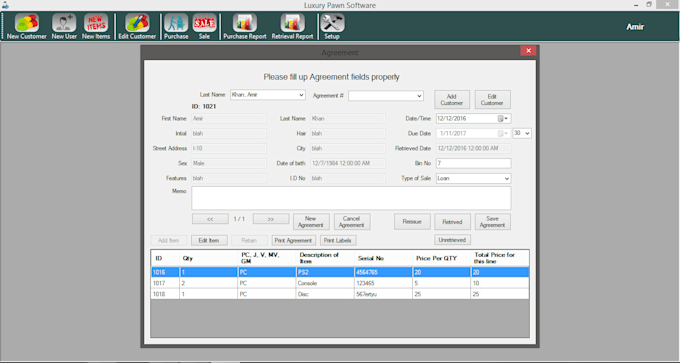Screen dimensions: 680x363
Task: Click the user name Amir in toolbar
Action: coord(635,27)
